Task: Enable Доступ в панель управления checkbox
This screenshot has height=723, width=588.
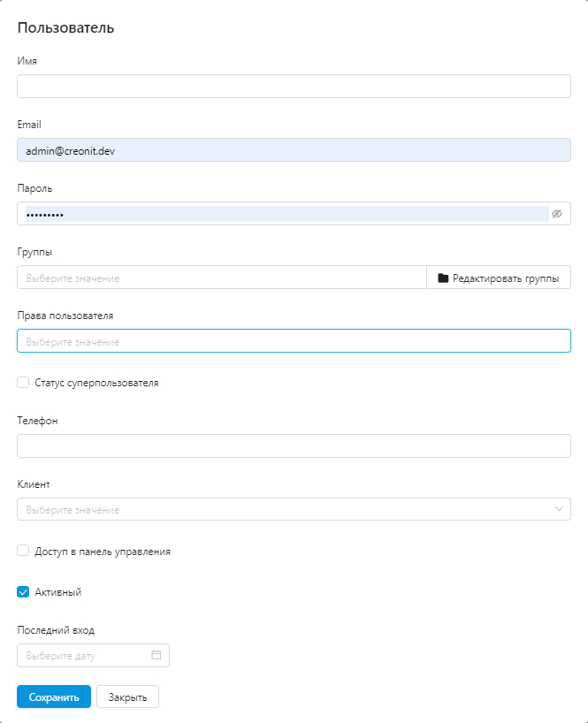Action: tap(23, 551)
